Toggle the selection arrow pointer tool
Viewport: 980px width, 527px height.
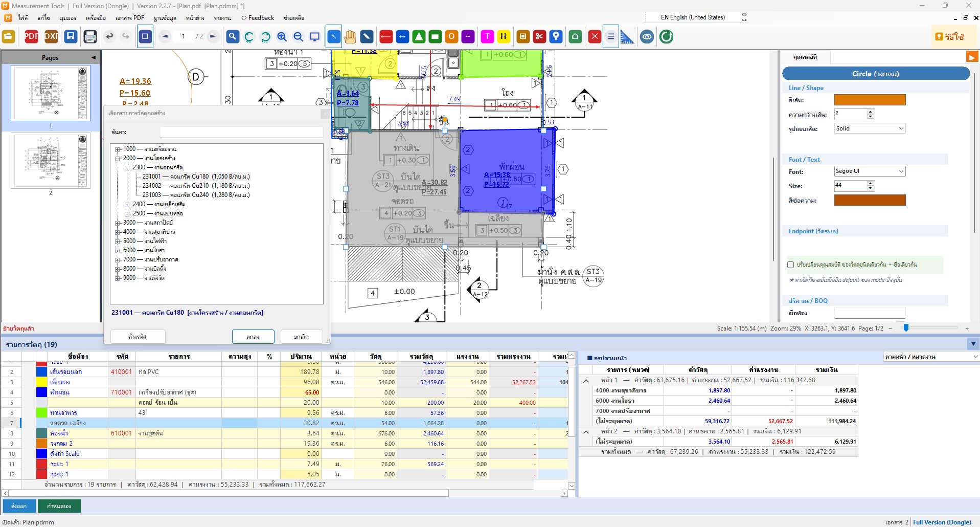point(333,36)
